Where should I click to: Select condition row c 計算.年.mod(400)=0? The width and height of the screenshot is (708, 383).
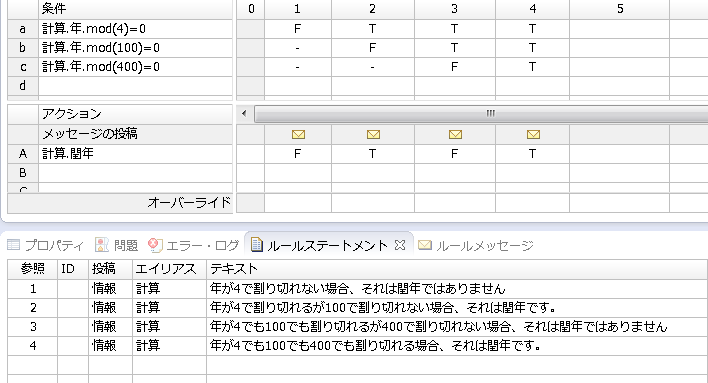pos(135,67)
